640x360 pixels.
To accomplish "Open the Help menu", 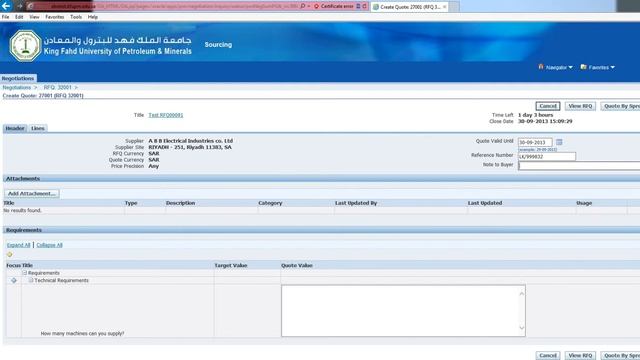I will (93, 17).
